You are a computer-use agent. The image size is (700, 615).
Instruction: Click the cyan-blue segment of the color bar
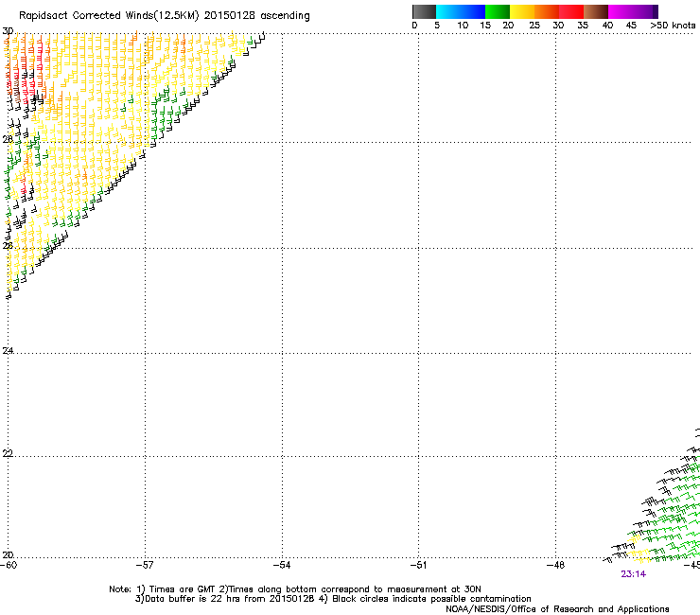click(461, 11)
